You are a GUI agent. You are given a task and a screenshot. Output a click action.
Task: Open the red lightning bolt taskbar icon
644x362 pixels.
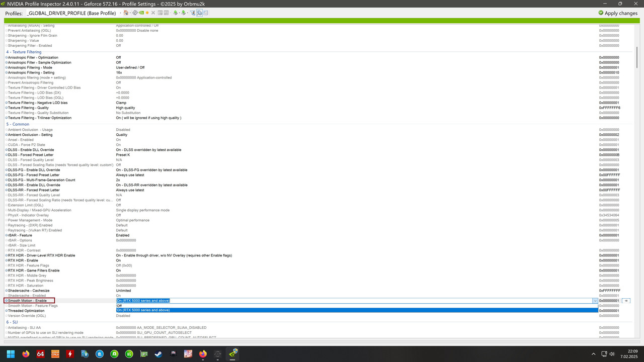(x=70, y=354)
